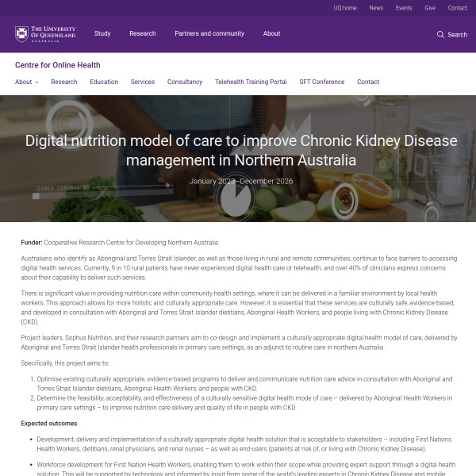Viewport: 476px width, 476px height.
Task: Open About in the purple header
Action: (x=271, y=34)
